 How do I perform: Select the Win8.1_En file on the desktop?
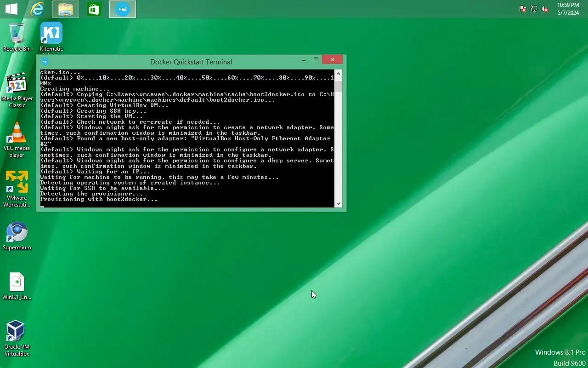pyautogui.click(x=17, y=286)
